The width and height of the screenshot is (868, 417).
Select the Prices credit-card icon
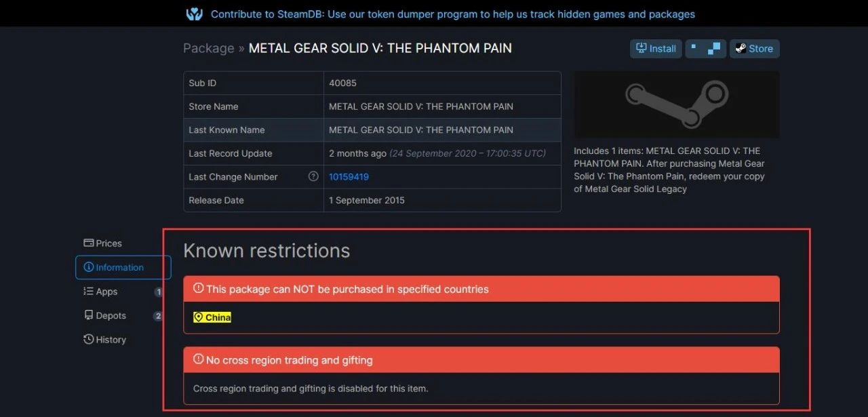[89, 243]
